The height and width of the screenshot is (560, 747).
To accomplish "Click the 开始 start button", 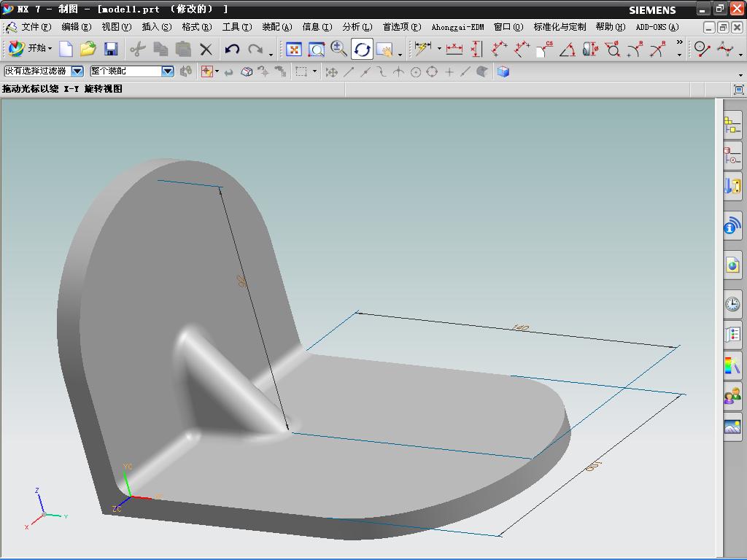I will [29, 49].
